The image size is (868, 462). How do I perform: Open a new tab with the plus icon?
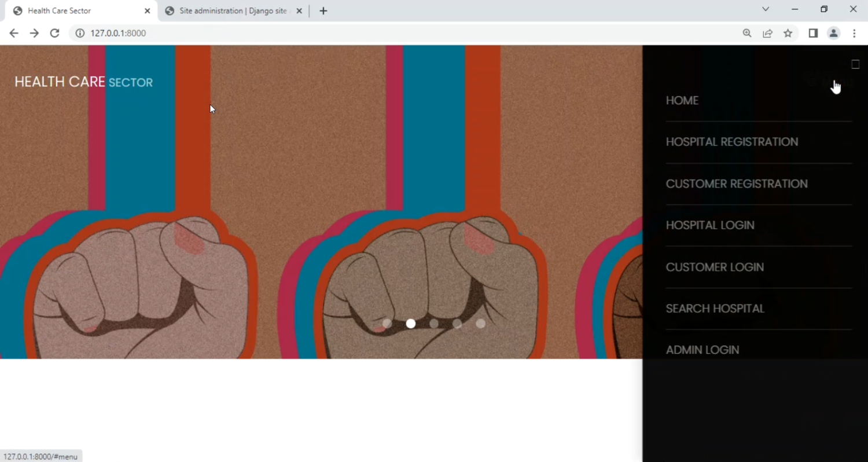point(323,11)
